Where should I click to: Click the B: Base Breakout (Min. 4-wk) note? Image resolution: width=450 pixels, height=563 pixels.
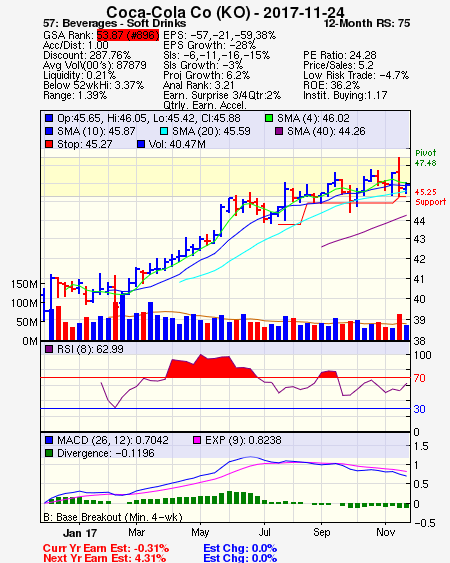[x=113, y=517]
